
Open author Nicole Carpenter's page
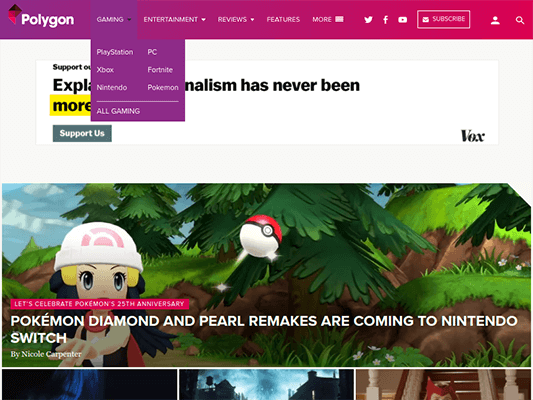tap(51, 354)
